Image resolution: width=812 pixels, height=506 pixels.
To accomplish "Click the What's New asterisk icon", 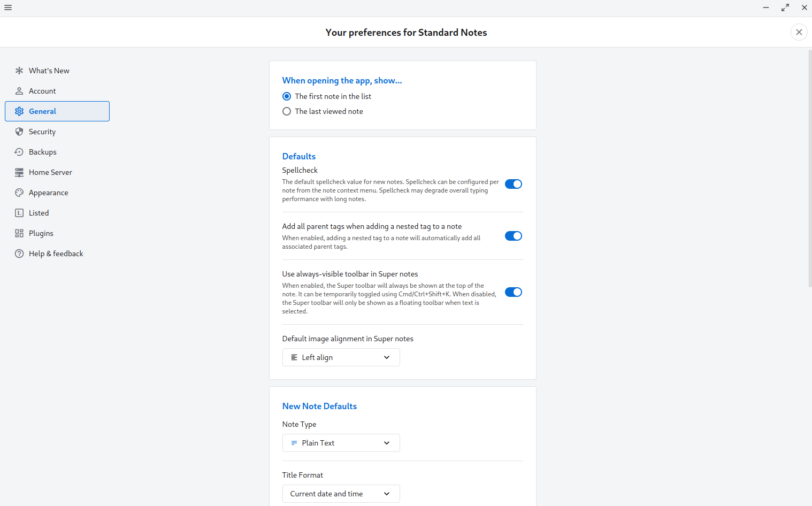I will click(x=19, y=71).
